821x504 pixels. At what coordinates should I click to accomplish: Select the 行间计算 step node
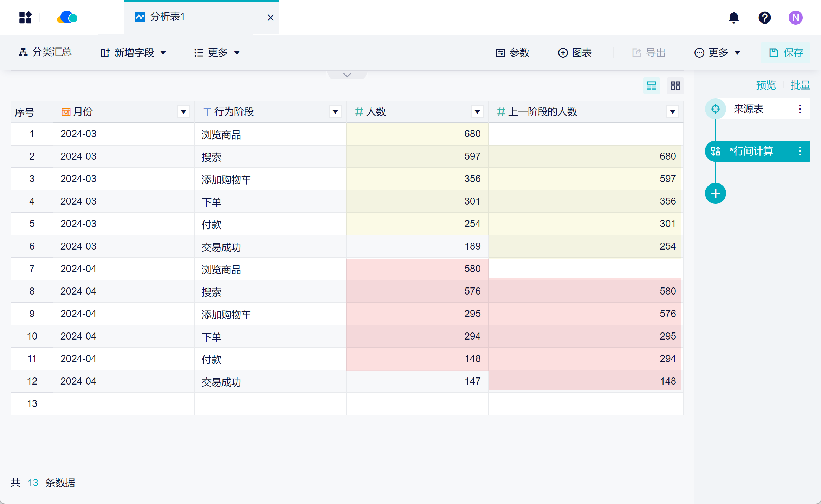point(751,151)
